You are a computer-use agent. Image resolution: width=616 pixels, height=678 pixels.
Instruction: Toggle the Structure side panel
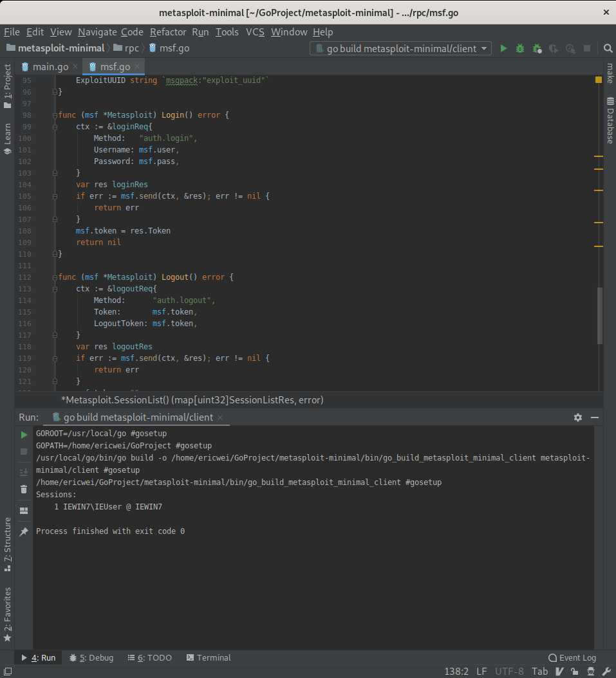point(7,544)
